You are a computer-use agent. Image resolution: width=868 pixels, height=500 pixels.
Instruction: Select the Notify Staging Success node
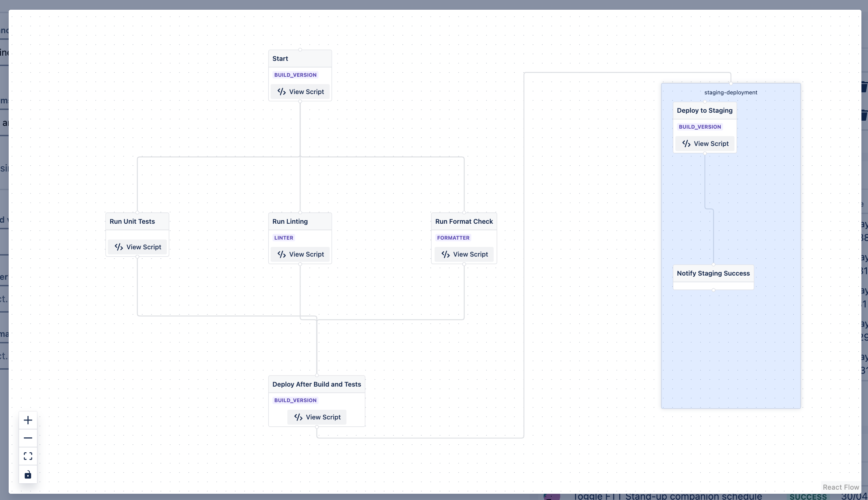pyautogui.click(x=713, y=273)
